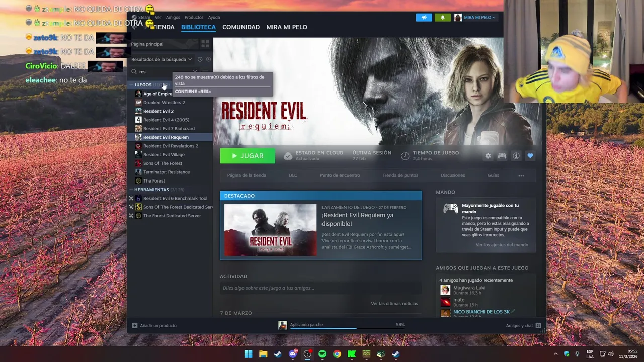Viewport: 644px width, 362px height.
Task: Open Discord from taskbar
Action: click(293, 354)
